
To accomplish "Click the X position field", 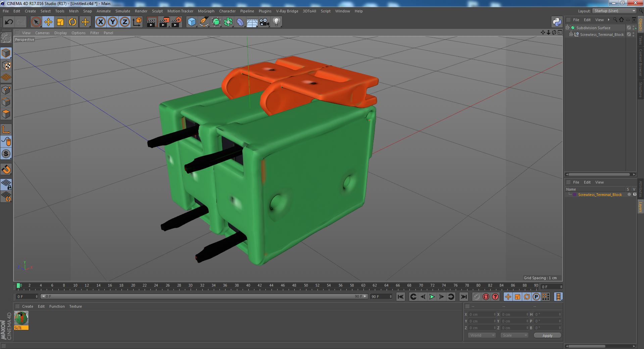I will coord(482,314).
